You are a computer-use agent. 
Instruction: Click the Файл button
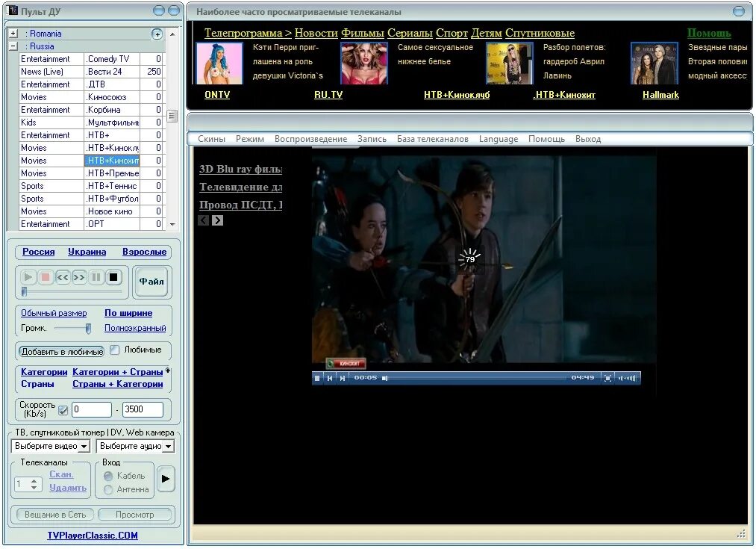(x=151, y=282)
